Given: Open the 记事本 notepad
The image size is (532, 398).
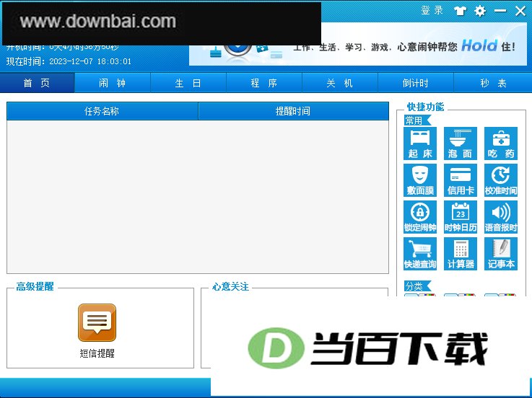Looking at the screenshot, I should pyautogui.click(x=501, y=254).
